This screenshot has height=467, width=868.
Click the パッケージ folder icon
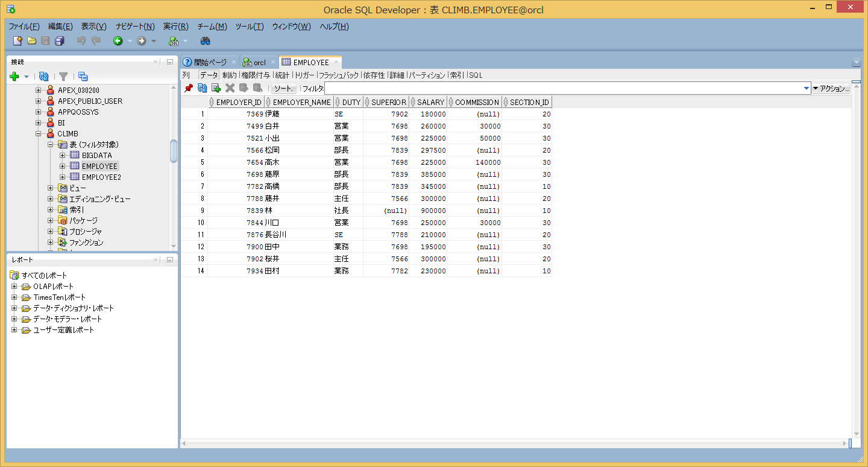pyautogui.click(x=63, y=220)
